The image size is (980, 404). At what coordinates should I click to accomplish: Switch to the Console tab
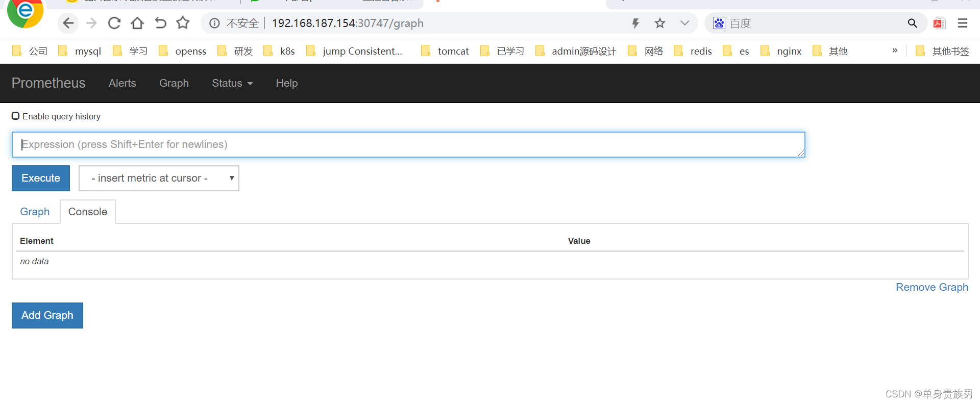click(x=88, y=212)
